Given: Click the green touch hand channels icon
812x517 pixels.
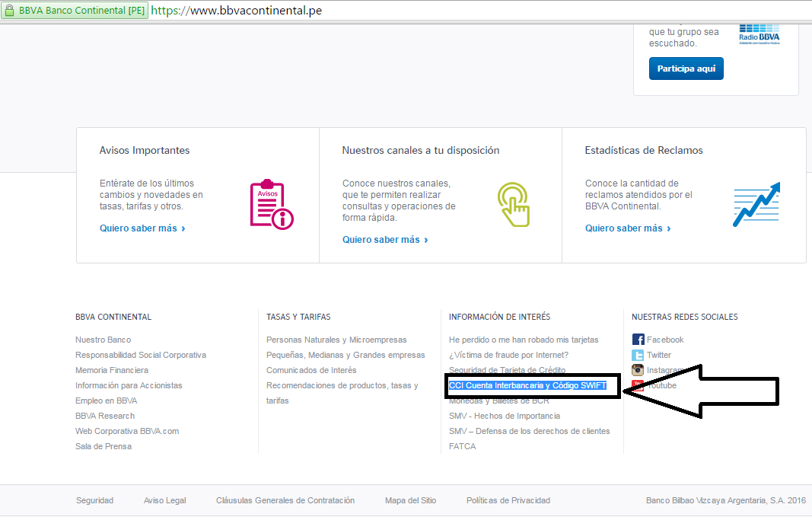Looking at the screenshot, I should [x=514, y=205].
